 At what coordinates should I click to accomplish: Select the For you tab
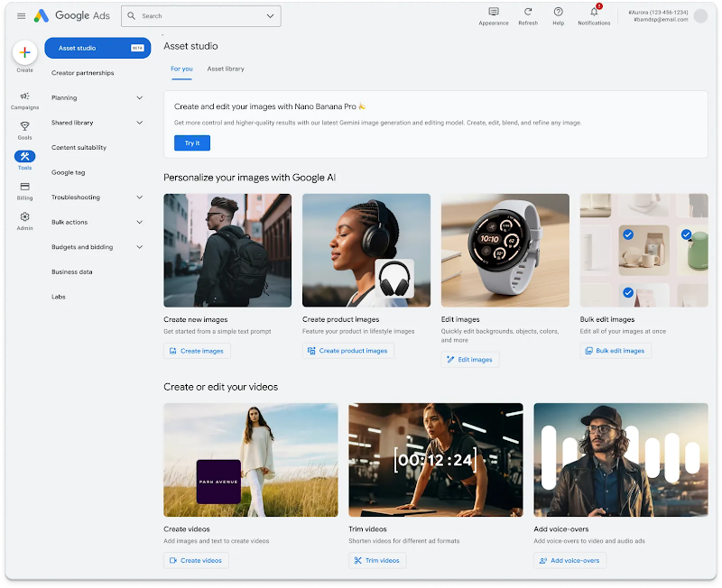click(181, 69)
